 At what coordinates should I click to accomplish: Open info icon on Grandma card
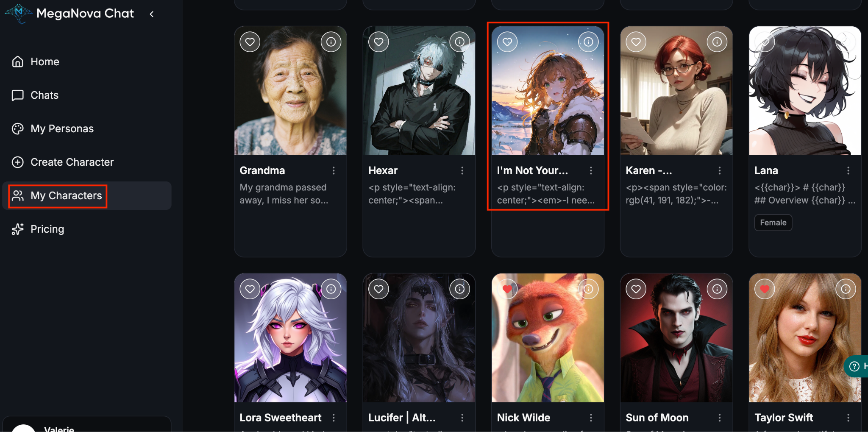(331, 42)
